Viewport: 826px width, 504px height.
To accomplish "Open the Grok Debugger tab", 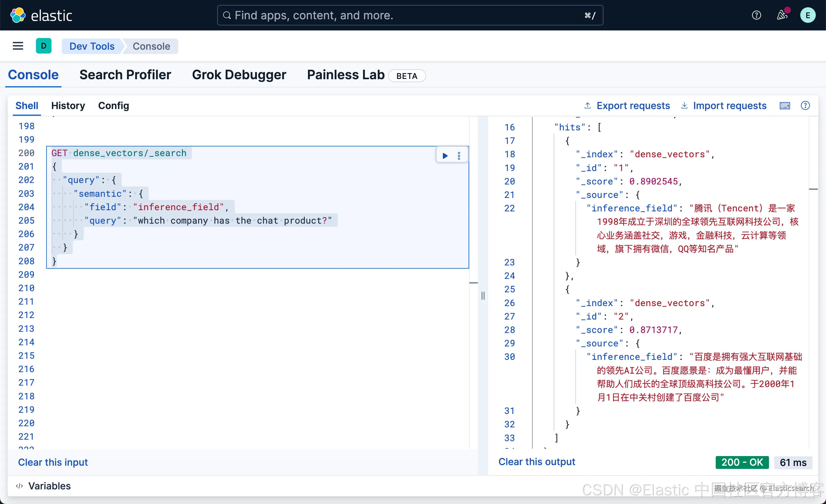I will (x=239, y=75).
